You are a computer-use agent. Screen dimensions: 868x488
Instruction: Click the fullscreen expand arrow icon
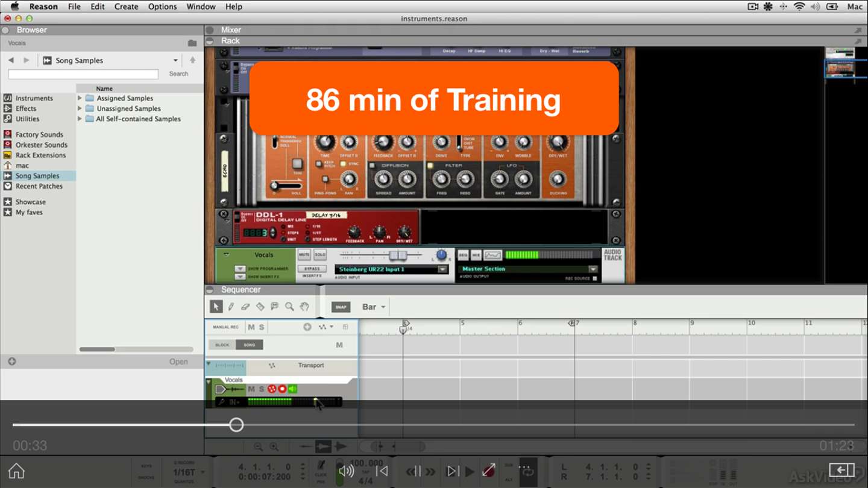pos(489,470)
